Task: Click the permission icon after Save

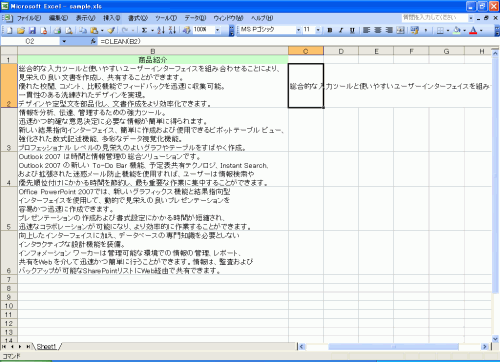Action: 43,30
